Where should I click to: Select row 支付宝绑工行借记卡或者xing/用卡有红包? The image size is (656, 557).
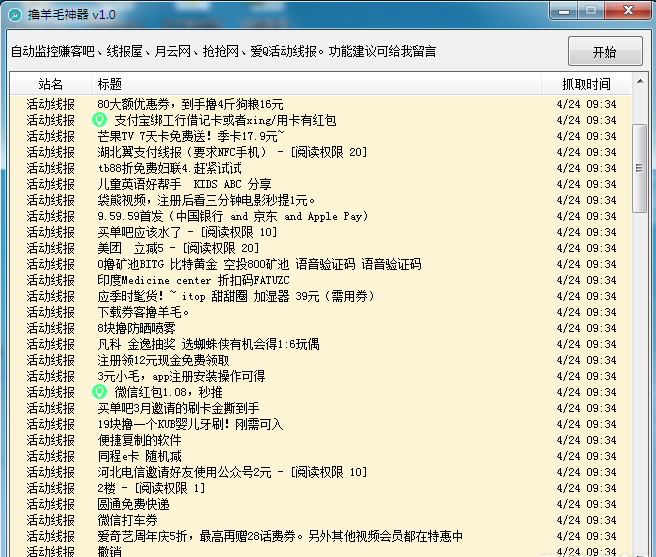click(320, 120)
